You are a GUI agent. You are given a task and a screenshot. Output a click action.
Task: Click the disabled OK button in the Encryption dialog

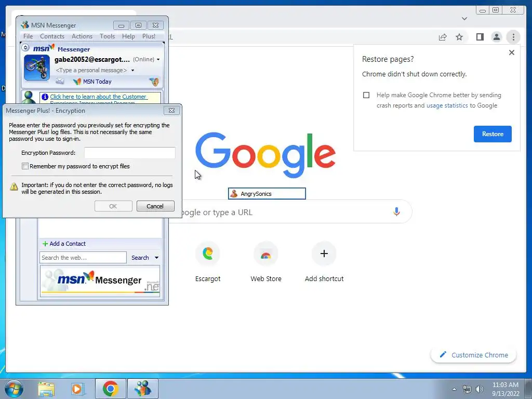113,206
